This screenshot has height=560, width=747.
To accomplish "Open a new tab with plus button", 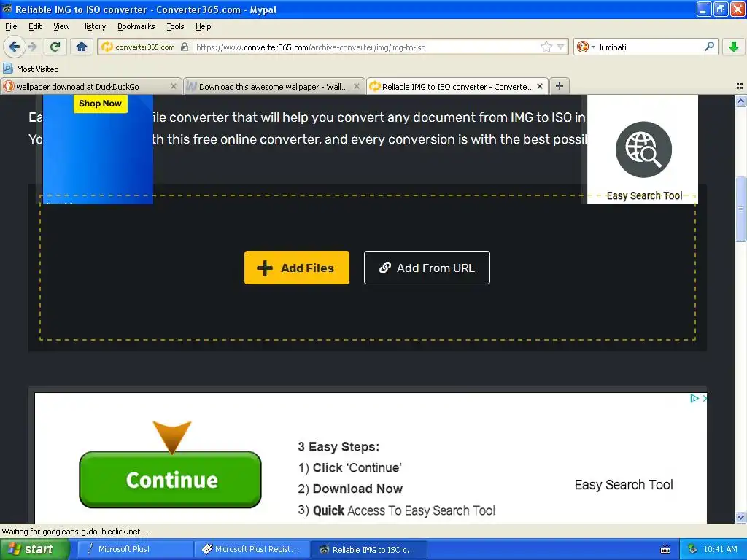I will click(560, 86).
